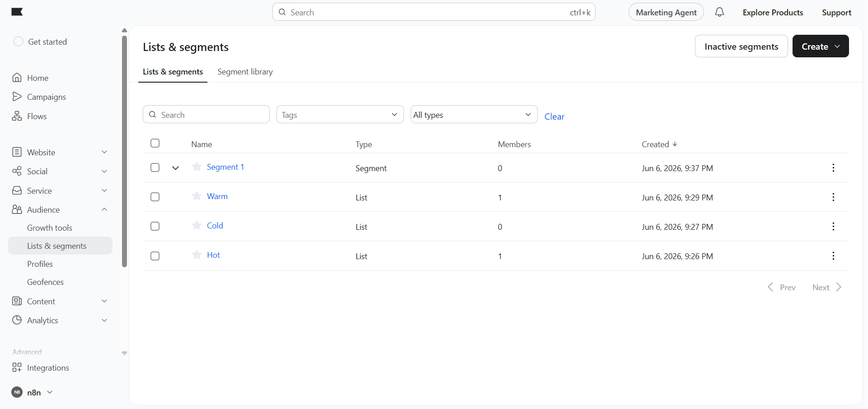Image resolution: width=868 pixels, height=409 pixels.
Task: Click the Created column sort arrow
Action: 675,144
